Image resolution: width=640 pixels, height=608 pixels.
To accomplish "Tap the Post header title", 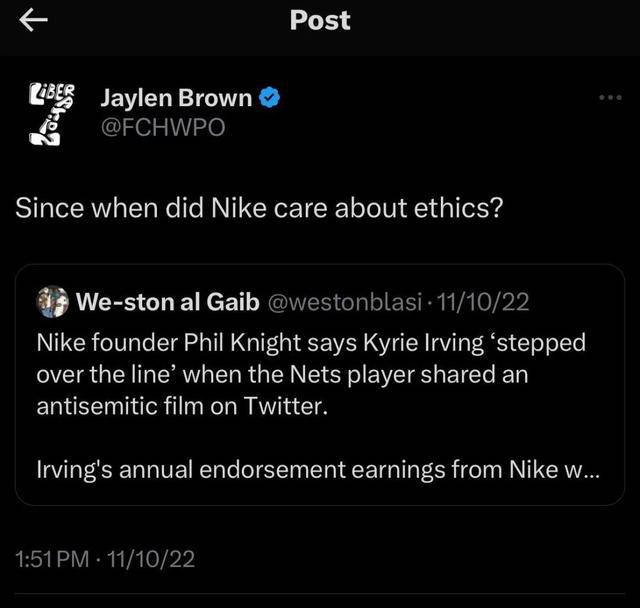I will pyautogui.click(x=320, y=20).
